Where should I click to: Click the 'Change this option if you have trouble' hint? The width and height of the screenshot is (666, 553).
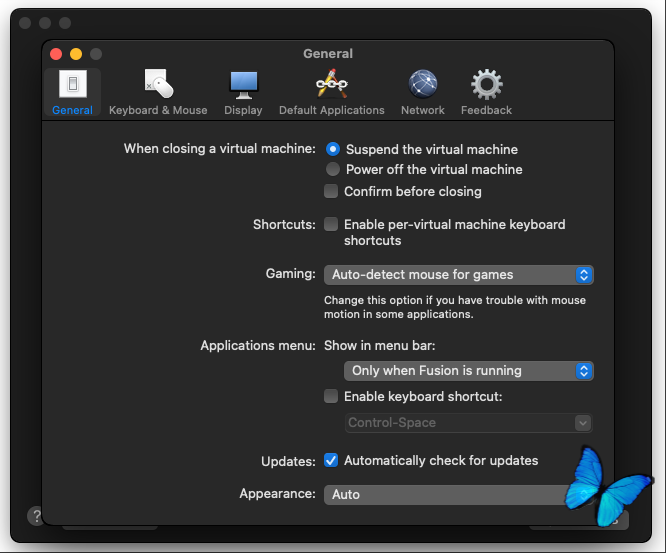point(454,307)
